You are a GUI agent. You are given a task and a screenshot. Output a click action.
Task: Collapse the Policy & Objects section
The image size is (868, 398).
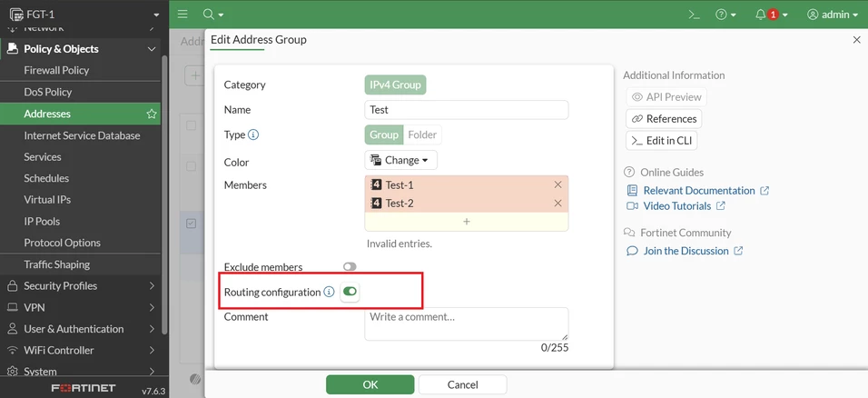151,49
